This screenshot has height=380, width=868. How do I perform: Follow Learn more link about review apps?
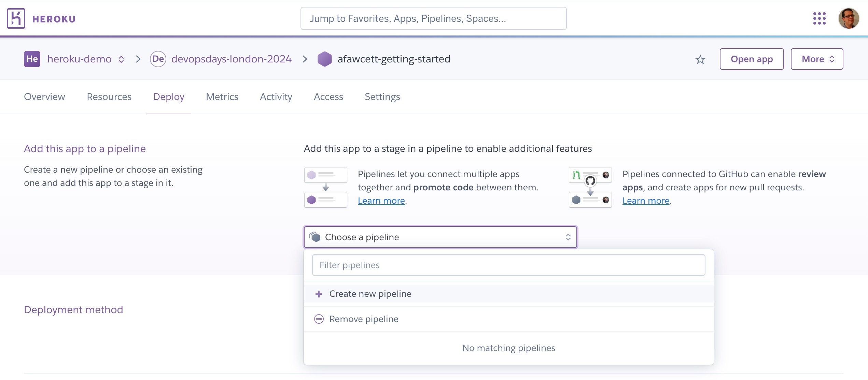[646, 201]
